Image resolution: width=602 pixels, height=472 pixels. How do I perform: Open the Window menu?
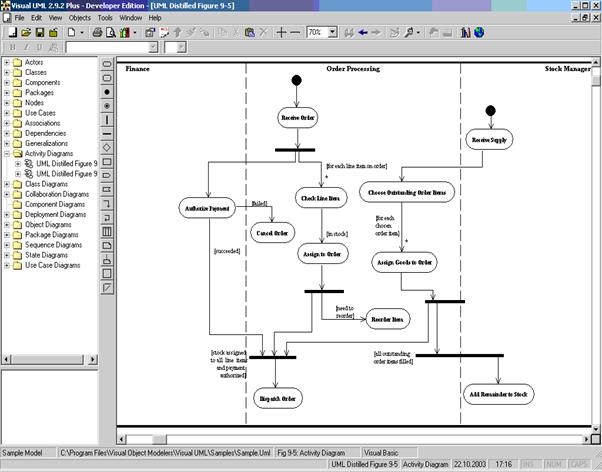click(x=131, y=18)
